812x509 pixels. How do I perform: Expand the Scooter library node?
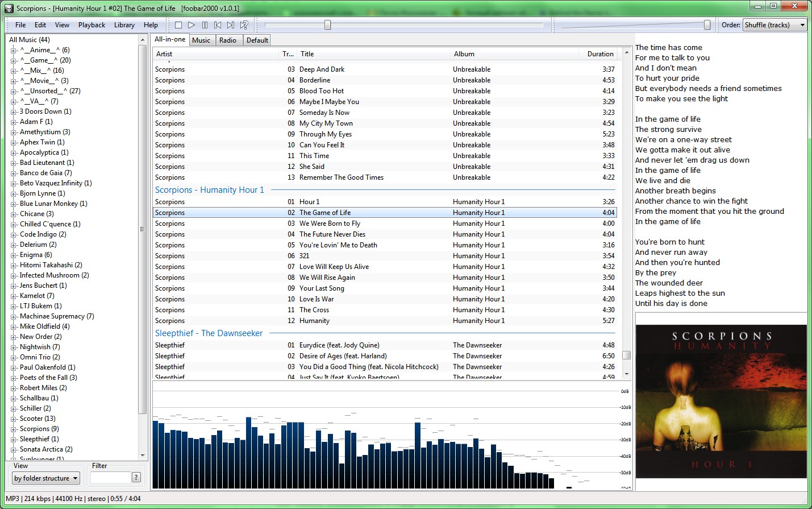(x=14, y=419)
